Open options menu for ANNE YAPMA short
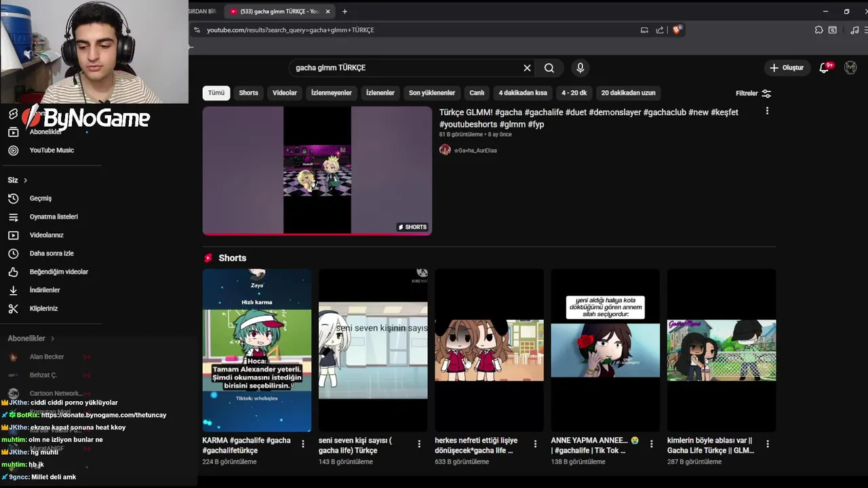 click(x=651, y=444)
